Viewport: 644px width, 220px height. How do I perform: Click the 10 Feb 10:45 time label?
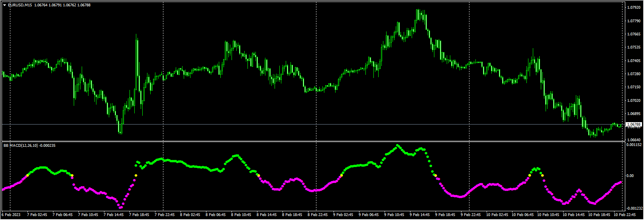coord(548,215)
